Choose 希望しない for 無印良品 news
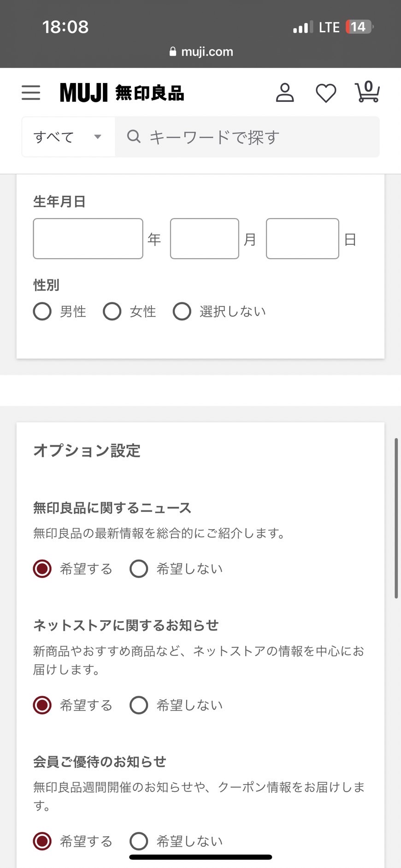401x868 pixels. point(139,568)
